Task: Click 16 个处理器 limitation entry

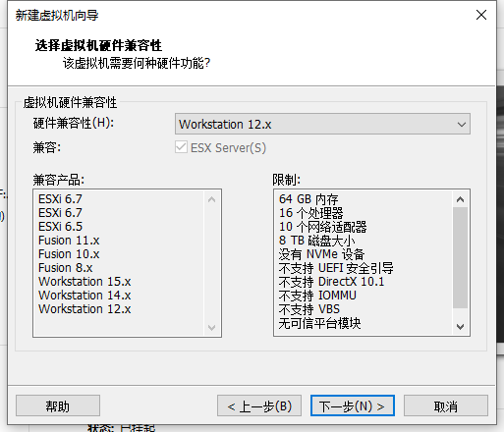Action: (x=310, y=213)
